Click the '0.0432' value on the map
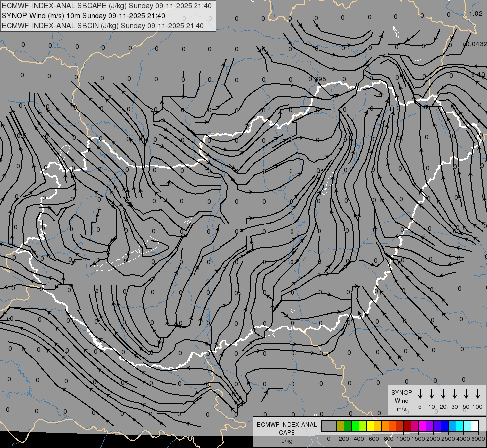 (x=476, y=44)
